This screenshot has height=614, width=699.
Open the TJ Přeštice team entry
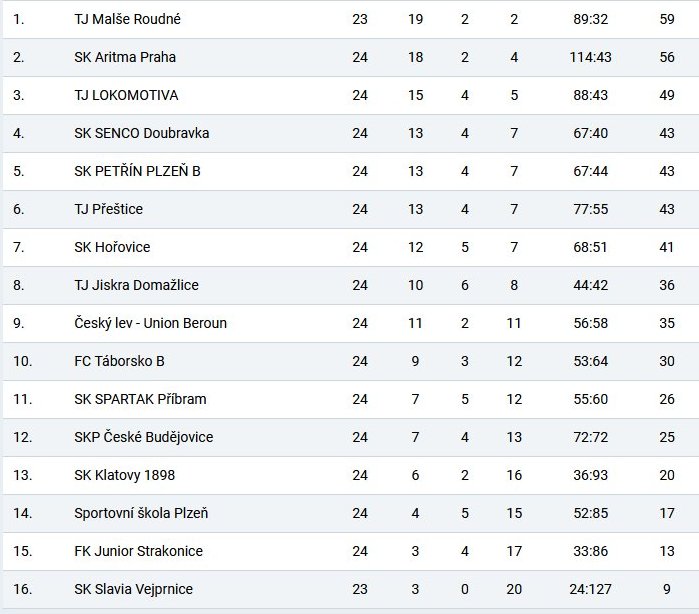[x=108, y=209]
